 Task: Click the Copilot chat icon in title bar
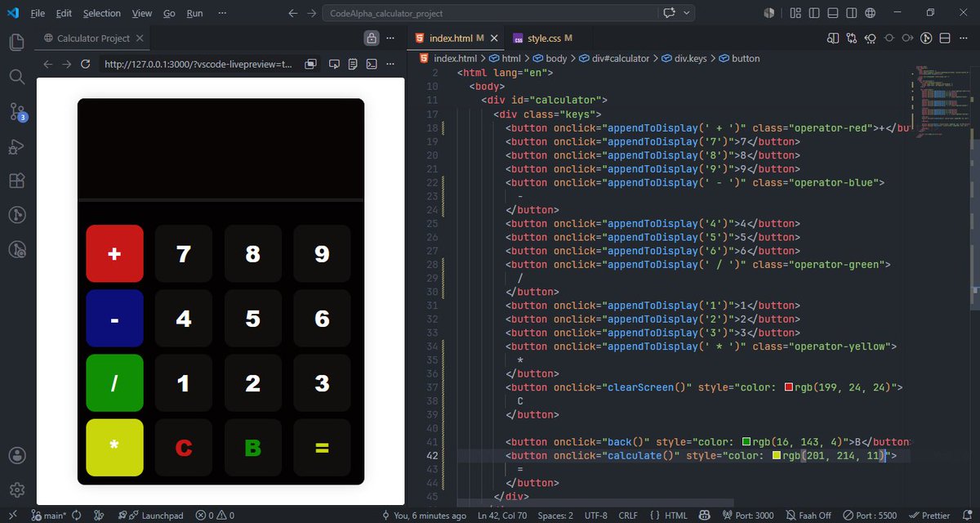click(670, 13)
